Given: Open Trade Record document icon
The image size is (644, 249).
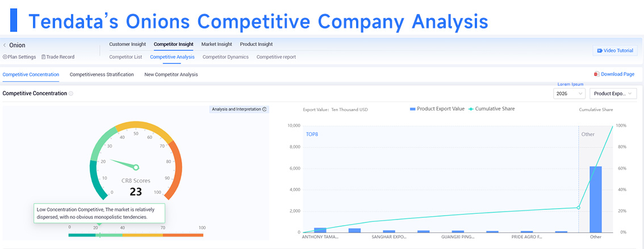Looking at the screenshot, I should click(x=44, y=57).
